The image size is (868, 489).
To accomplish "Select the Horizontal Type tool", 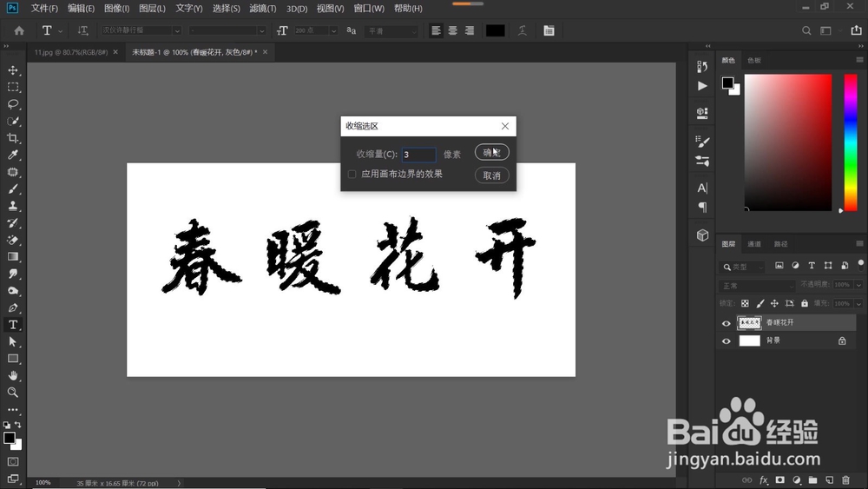I will click(13, 325).
